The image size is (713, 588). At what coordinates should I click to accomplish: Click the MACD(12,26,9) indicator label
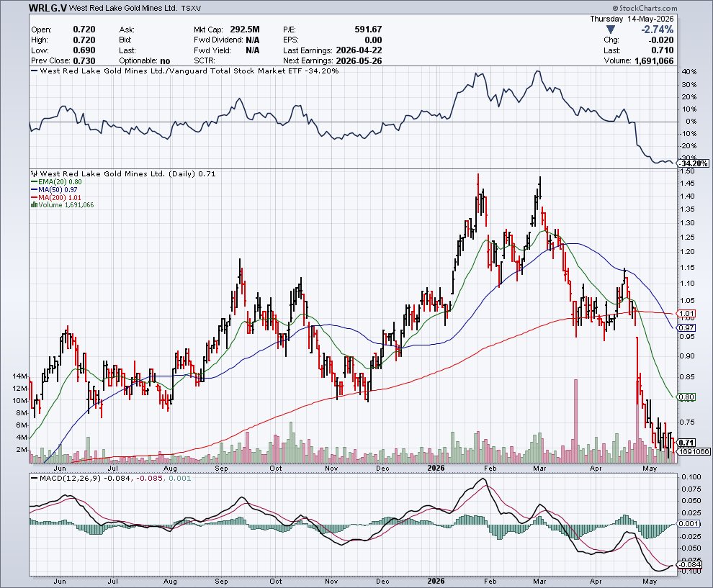[71, 479]
